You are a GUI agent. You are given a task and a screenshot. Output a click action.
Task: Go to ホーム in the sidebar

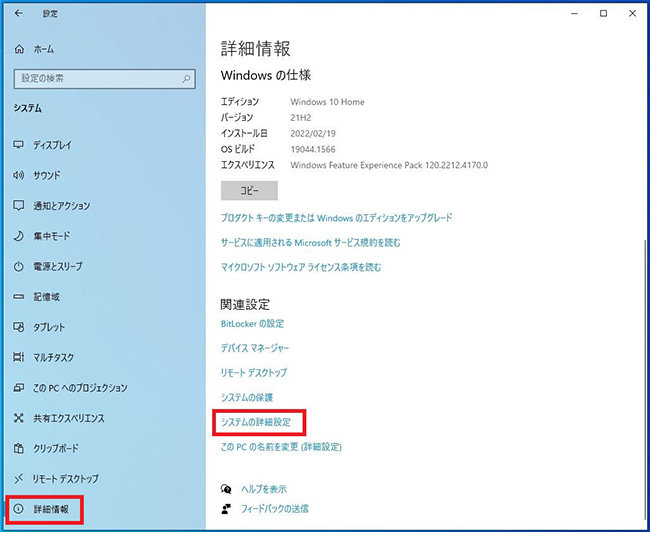[x=44, y=49]
